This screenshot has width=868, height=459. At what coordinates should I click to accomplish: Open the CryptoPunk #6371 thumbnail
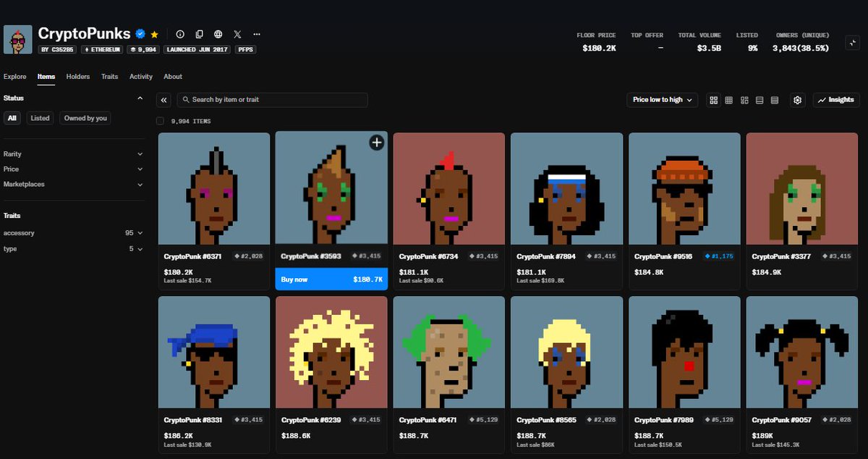213,189
